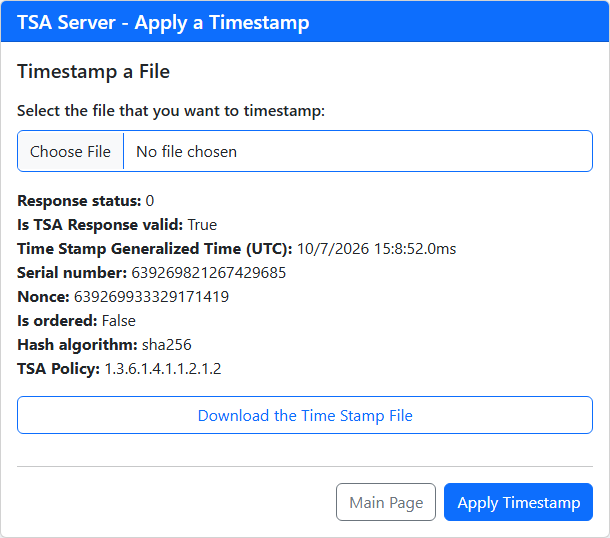Click the Apply Timestamp button
610x538 pixels.
click(518, 502)
